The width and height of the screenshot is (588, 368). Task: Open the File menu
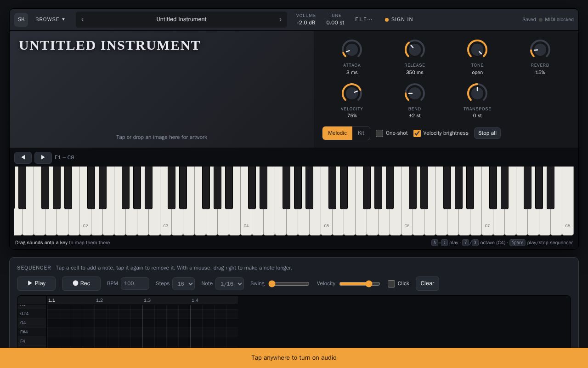(364, 19)
